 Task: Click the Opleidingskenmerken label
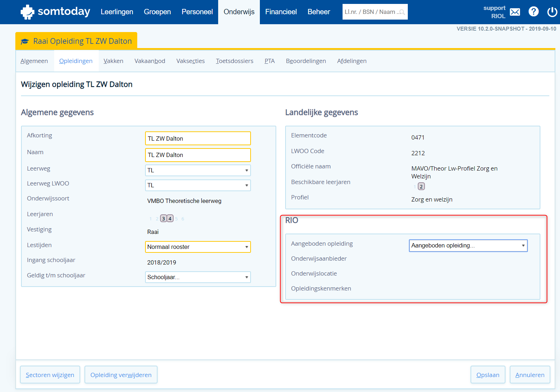pos(321,289)
